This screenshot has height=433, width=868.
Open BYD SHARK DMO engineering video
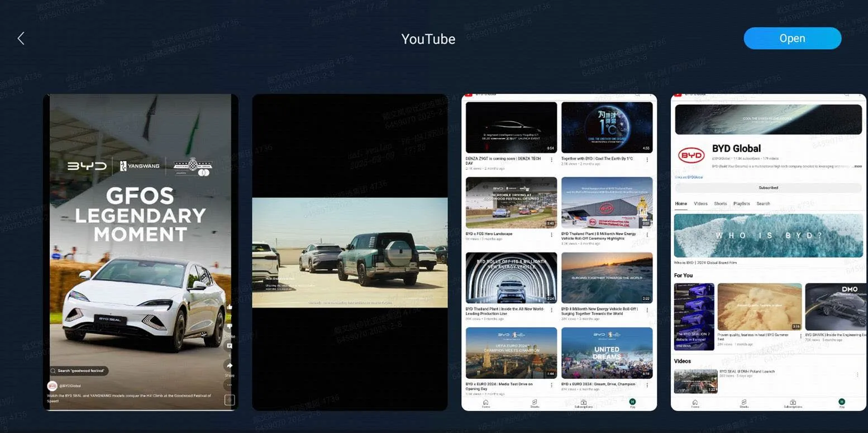[x=836, y=306]
